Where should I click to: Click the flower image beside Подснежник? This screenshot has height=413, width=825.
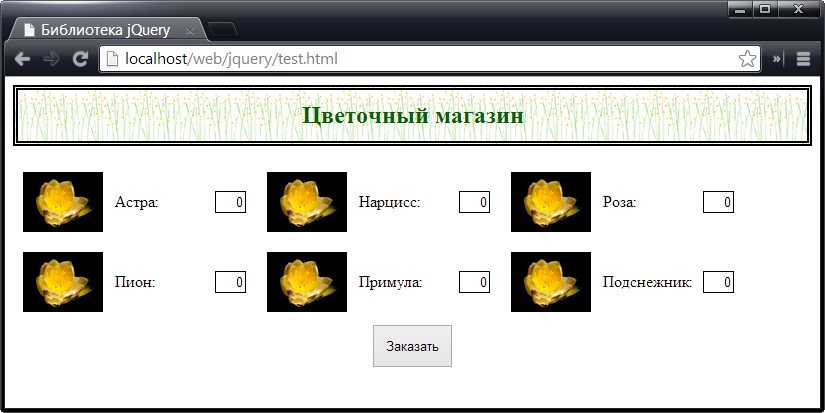click(x=551, y=282)
